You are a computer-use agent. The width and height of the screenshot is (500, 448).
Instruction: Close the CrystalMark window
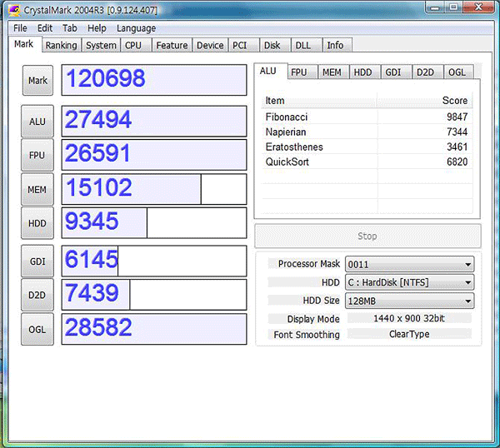[x=478, y=7]
